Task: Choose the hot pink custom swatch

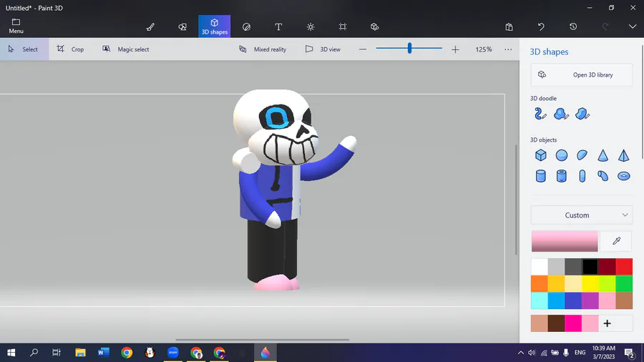Action: (573, 323)
